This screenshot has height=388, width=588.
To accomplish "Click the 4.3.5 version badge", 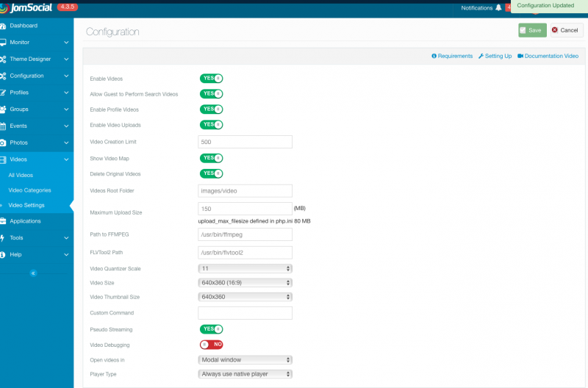I will (x=68, y=7).
